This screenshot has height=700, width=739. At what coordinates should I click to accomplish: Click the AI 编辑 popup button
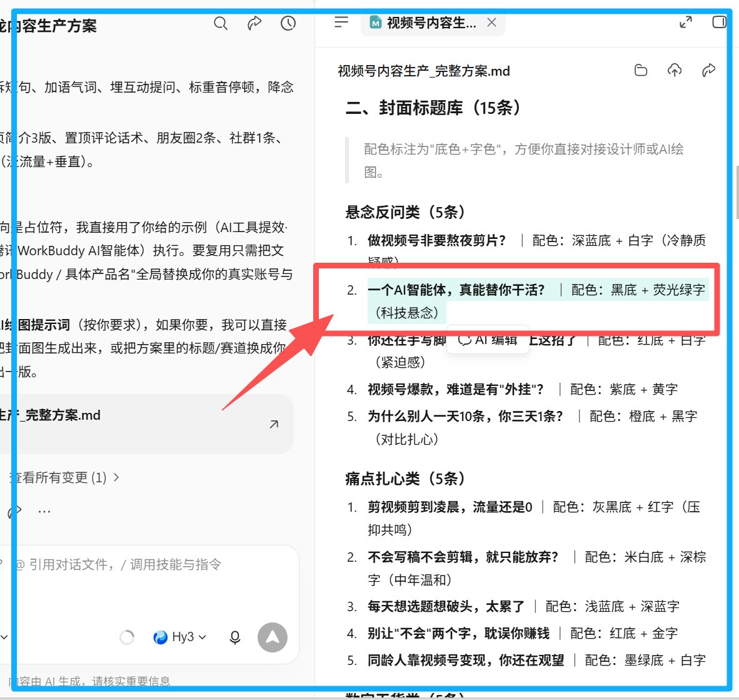tap(488, 340)
